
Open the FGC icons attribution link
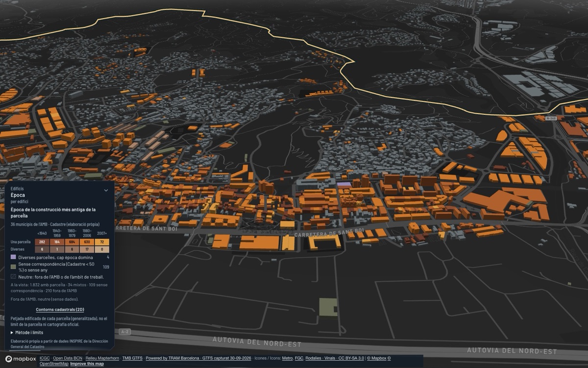pos(299,358)
